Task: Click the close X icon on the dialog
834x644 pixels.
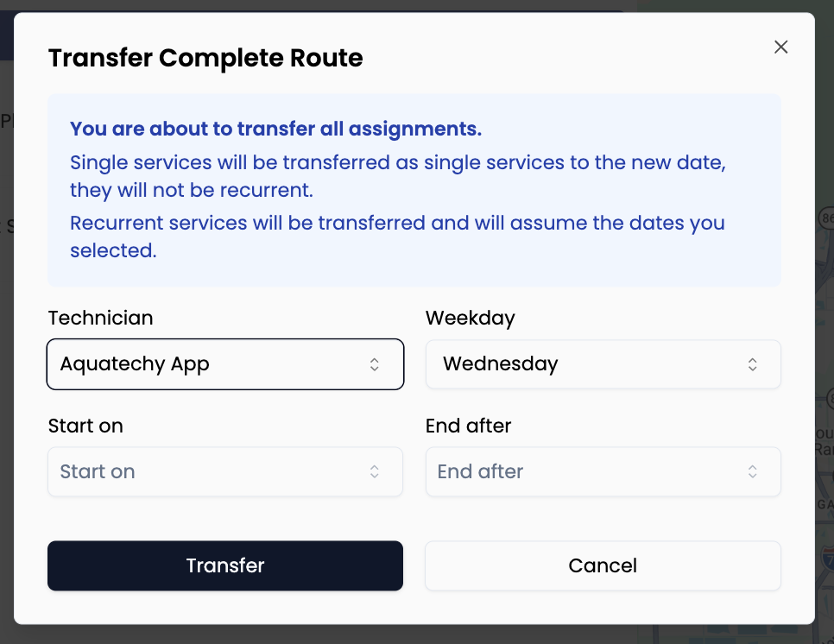Action: [x=780, y=47]
